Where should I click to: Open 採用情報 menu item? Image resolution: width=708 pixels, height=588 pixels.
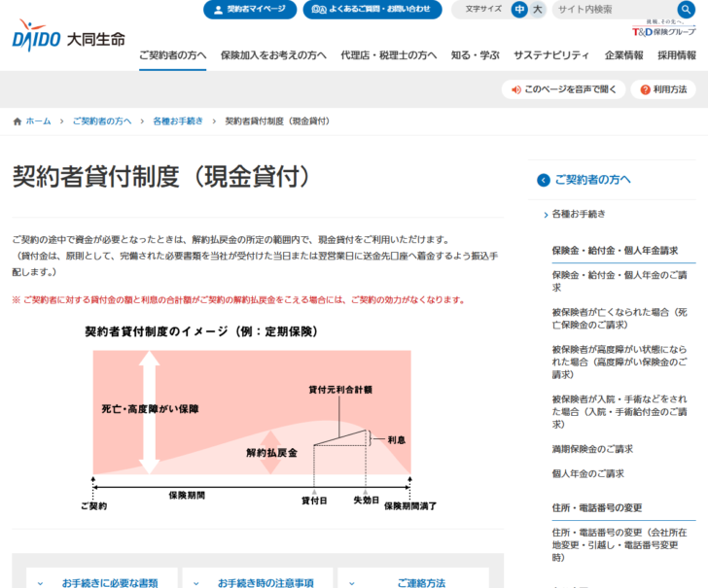pos(677,55)
